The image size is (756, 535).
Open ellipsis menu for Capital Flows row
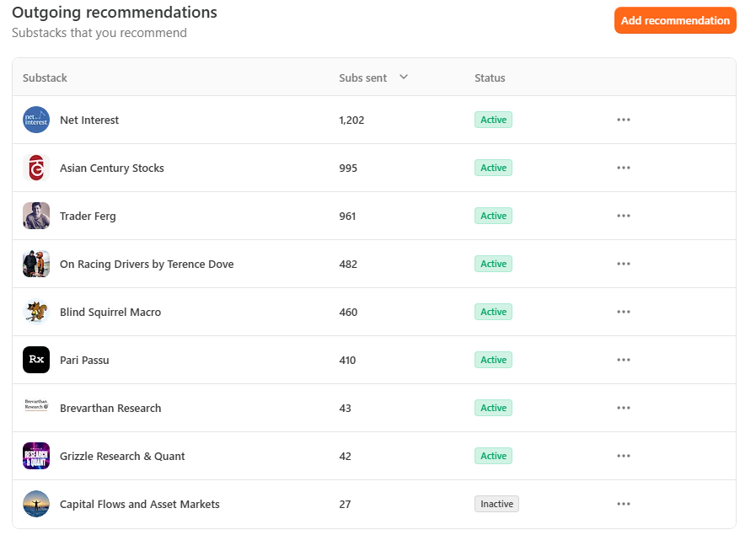(624, 504)
